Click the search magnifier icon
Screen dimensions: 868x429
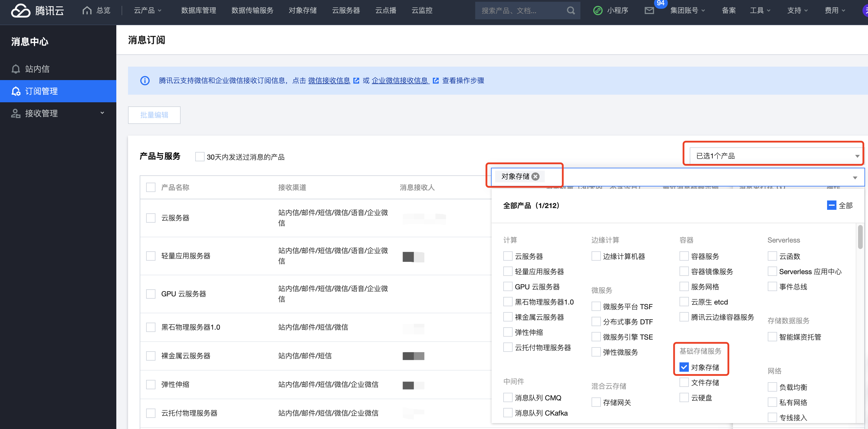[570, 11]
